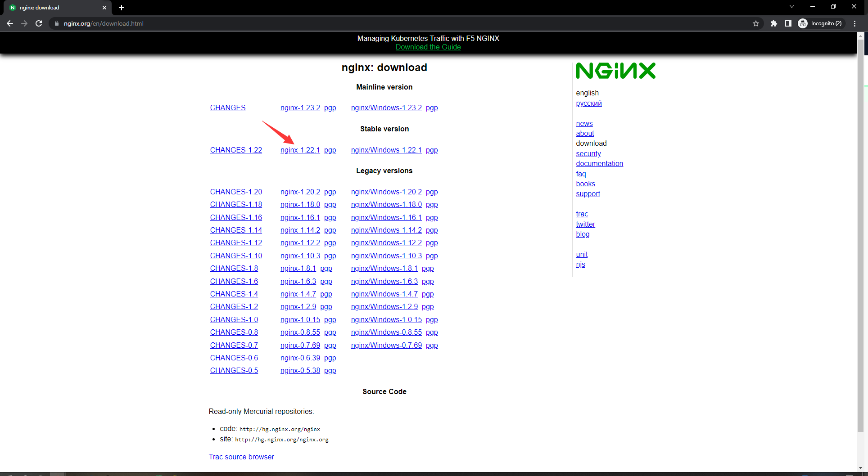Screen dimensions: 868x476
Task: Open CHANGES-1.20 link
Action: (x=236, y=192)
